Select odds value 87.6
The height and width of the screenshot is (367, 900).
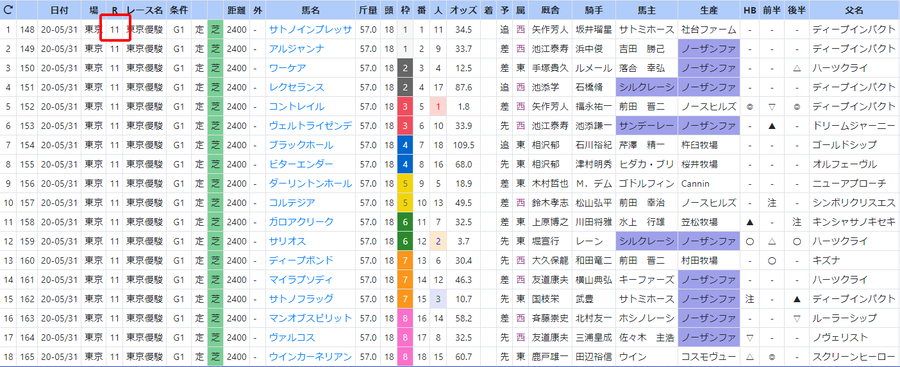pyautogui.click(x=464, y=87)
